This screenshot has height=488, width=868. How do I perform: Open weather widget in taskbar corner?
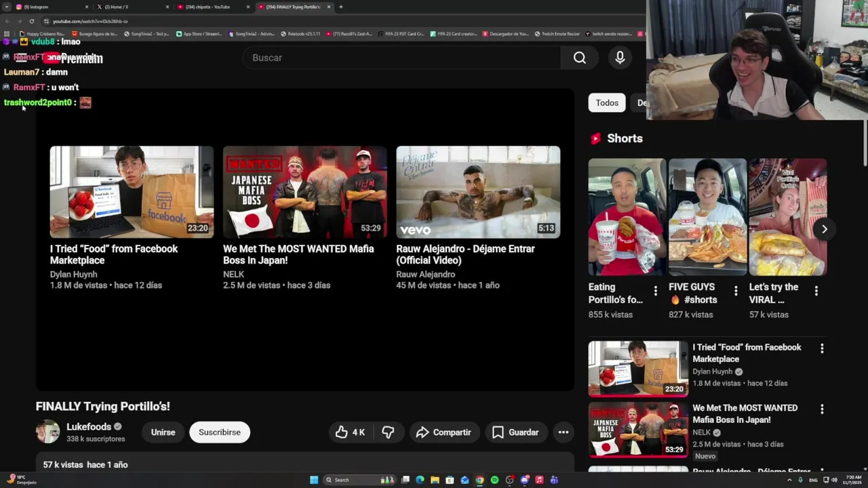click(x=20, y=480)
